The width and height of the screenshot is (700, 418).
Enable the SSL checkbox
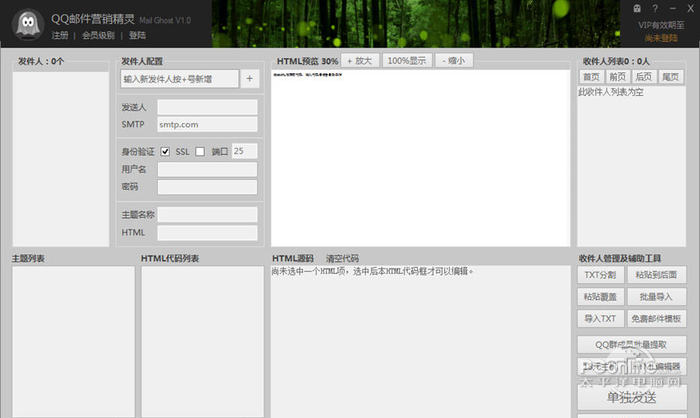click(x=200, y=151)
